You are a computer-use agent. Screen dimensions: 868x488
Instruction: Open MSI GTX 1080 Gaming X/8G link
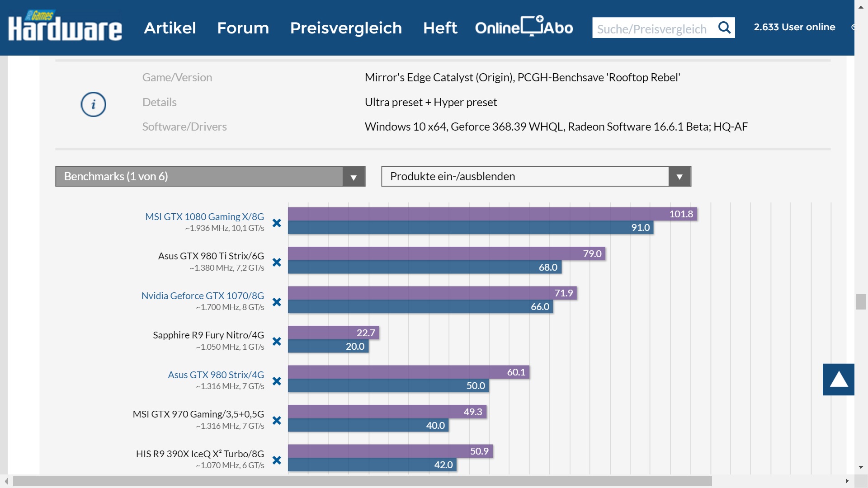pos(204,216)
